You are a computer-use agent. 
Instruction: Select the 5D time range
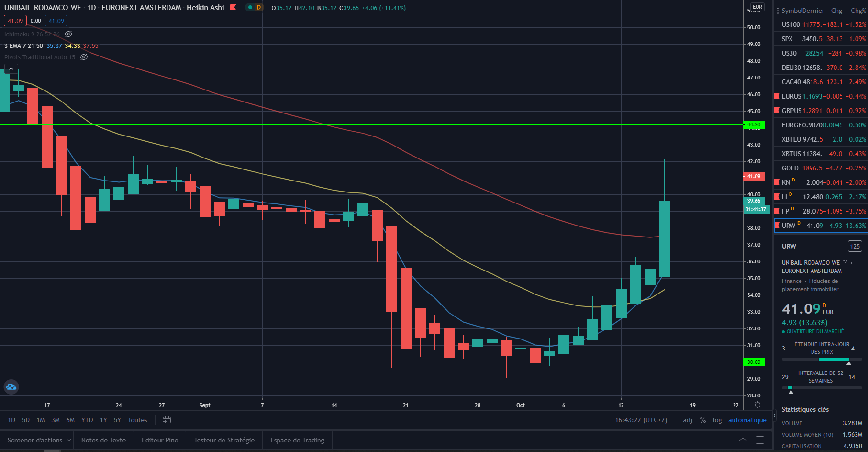(26, 420)
